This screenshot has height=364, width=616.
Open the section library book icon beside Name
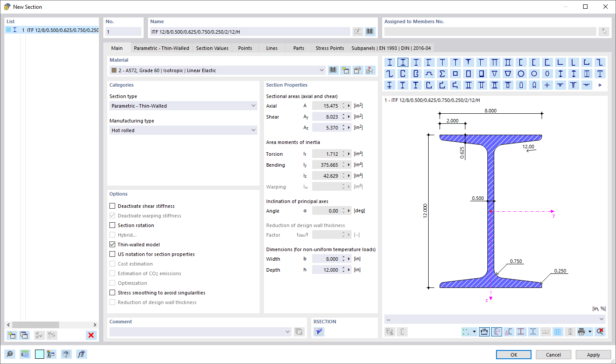tap(370, 31)
